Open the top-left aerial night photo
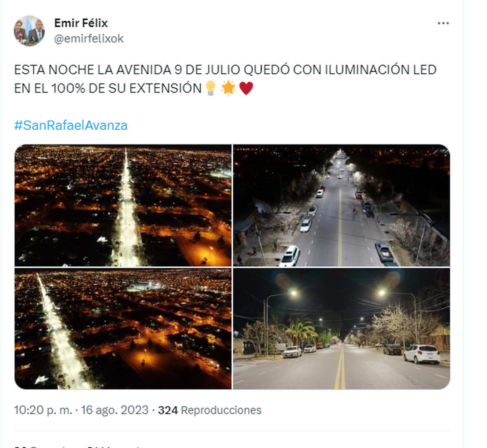 click(123, 205)
